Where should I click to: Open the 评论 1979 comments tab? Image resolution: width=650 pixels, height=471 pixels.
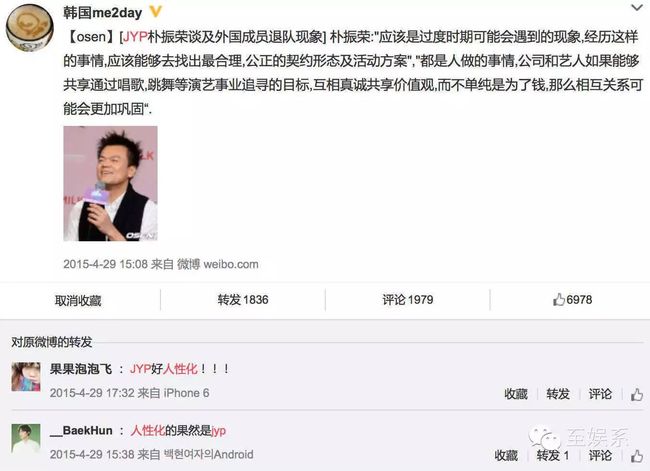(407, 299)
